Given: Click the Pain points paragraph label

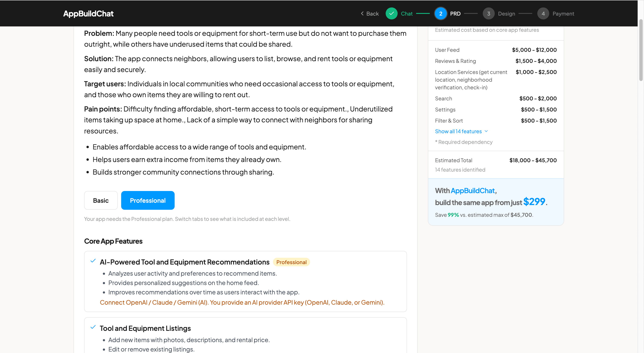Looking at the screenshot, I should (103, 109).
